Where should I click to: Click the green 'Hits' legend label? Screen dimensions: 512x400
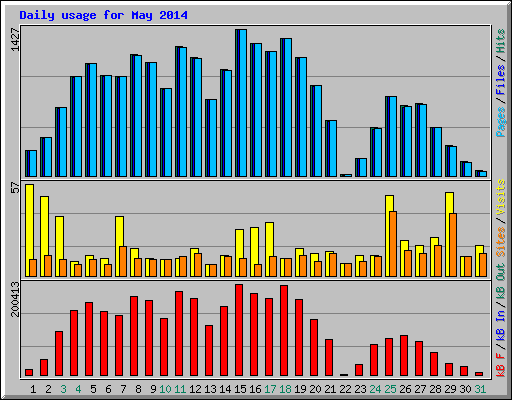501,41
